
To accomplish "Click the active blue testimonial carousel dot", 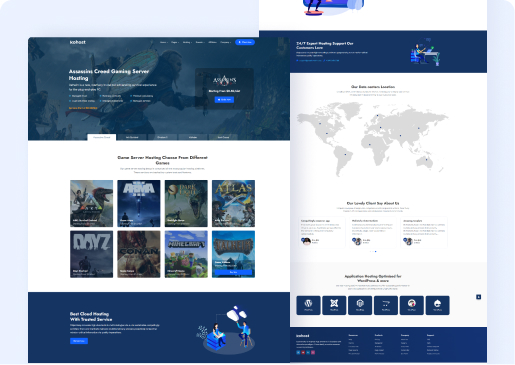I will coord(376,251).
